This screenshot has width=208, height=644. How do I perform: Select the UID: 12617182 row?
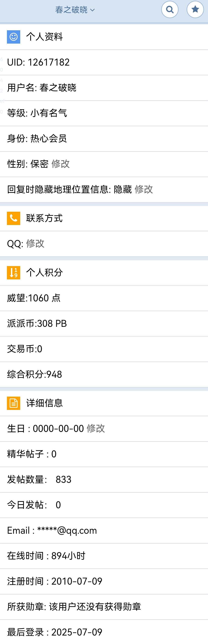104,62
